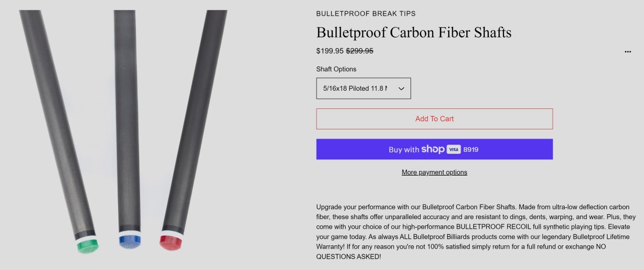Click the blue cue tip
The image size is (644, 270).
[x=129, y=241]
